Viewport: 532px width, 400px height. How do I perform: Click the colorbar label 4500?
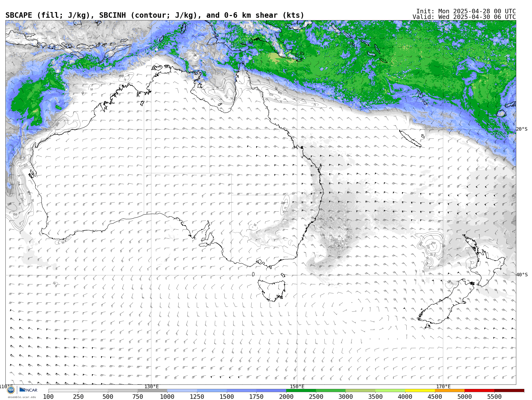tap(435, 397)
